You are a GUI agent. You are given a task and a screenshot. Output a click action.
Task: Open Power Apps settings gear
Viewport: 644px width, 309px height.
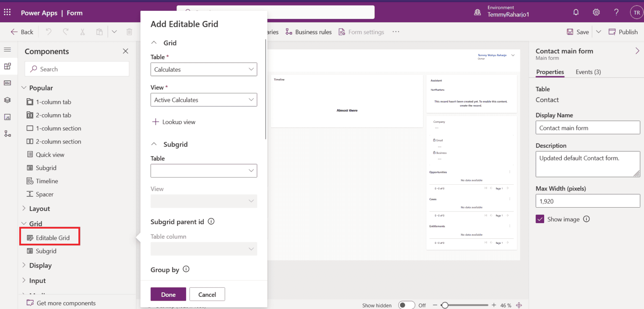coord(596,12)
